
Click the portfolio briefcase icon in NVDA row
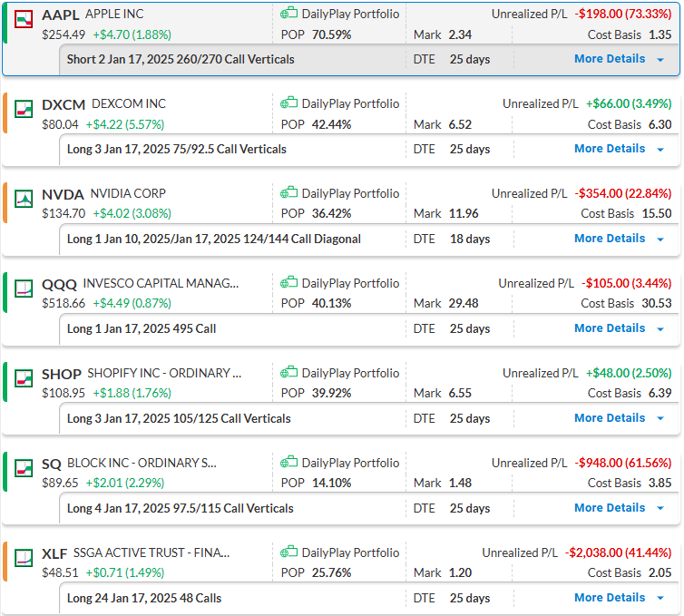click(288, 192)
